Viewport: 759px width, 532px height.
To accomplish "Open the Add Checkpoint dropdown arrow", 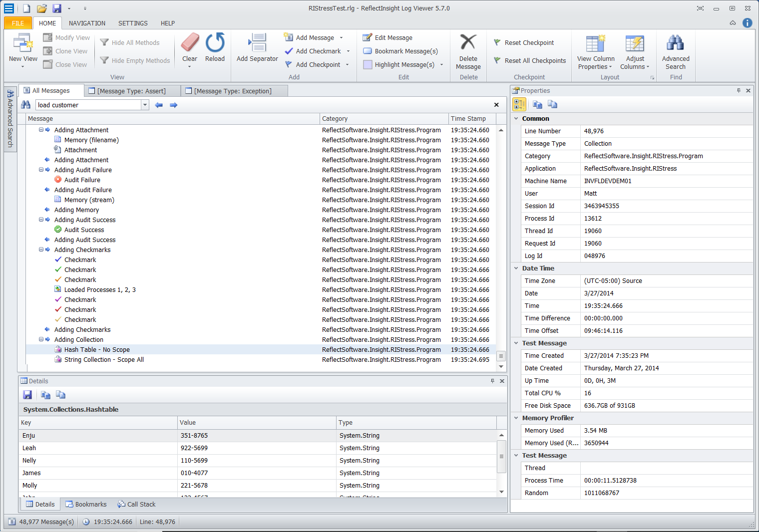I will tap(347, 64).
